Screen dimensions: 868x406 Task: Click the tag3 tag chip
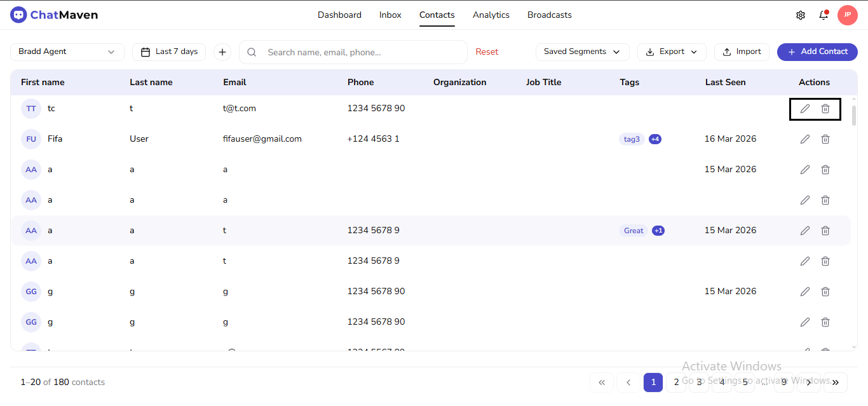tap(631, 139)
